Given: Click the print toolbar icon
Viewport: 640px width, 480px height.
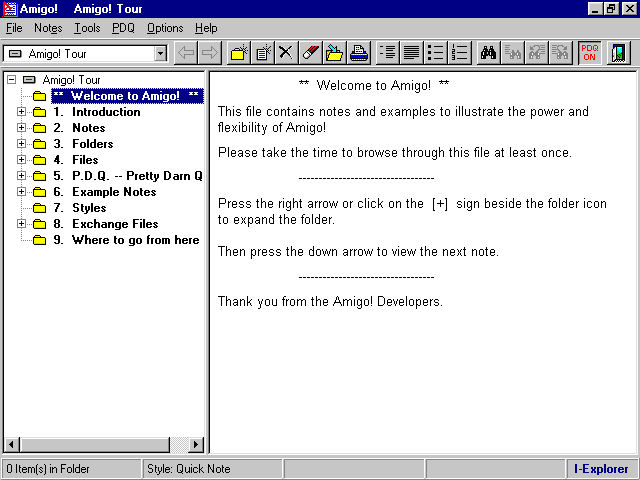Looking at the screenshot, I should click(359, 53).
